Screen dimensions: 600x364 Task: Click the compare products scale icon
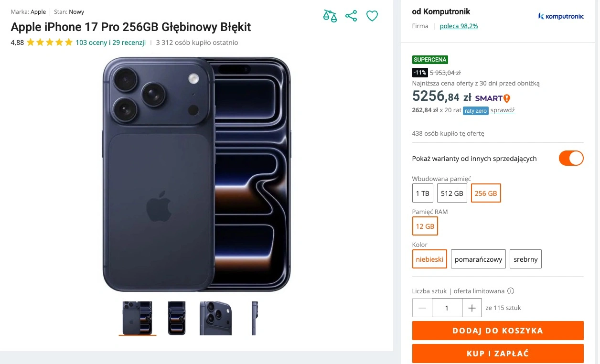[330, 16]
